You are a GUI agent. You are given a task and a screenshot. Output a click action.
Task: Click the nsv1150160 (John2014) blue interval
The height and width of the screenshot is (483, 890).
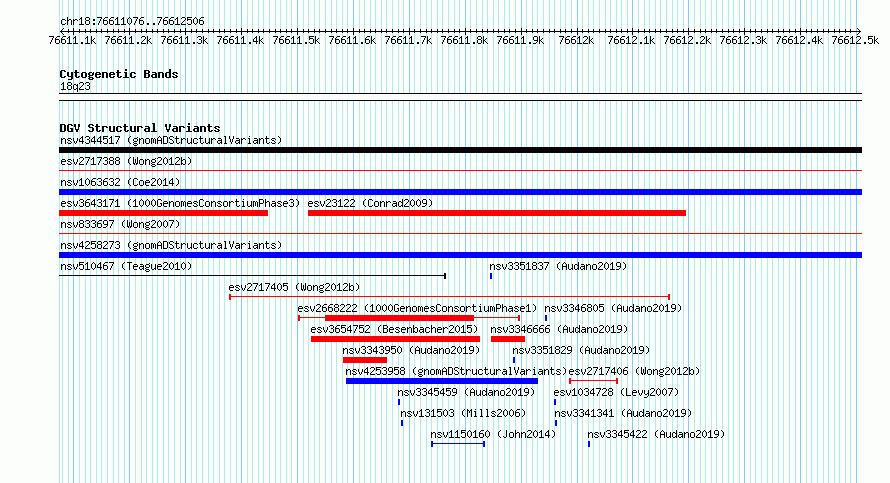458,444
